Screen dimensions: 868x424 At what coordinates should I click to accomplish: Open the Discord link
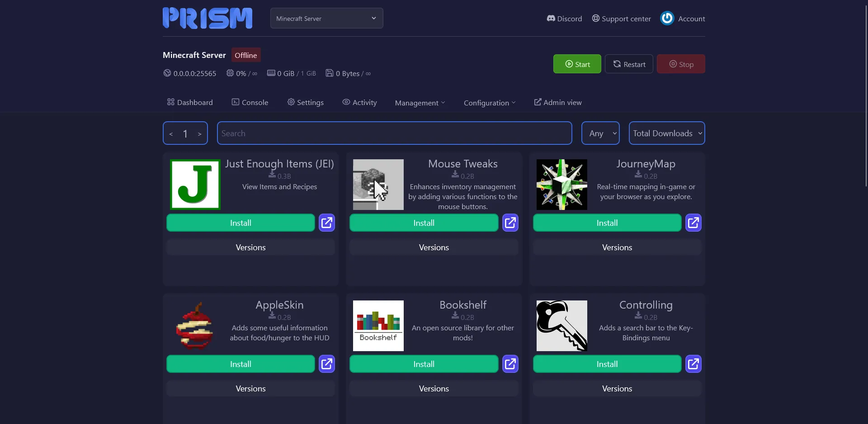pyautogui.click(x=564, y=19)
